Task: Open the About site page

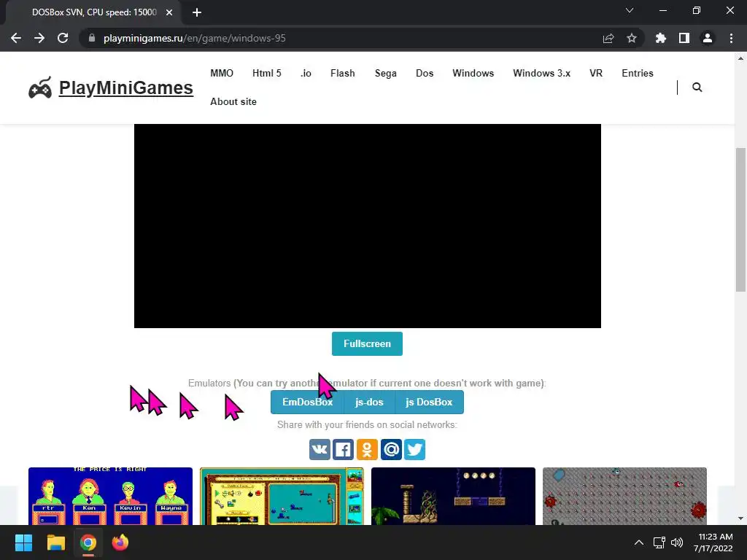Action: click(x=233, y=102)
